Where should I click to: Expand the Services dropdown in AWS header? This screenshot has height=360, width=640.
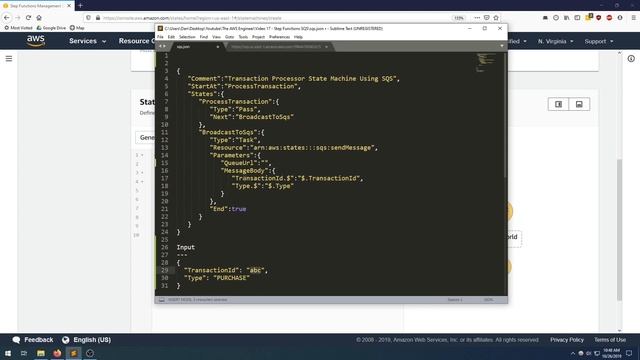[x=87, y=41]
